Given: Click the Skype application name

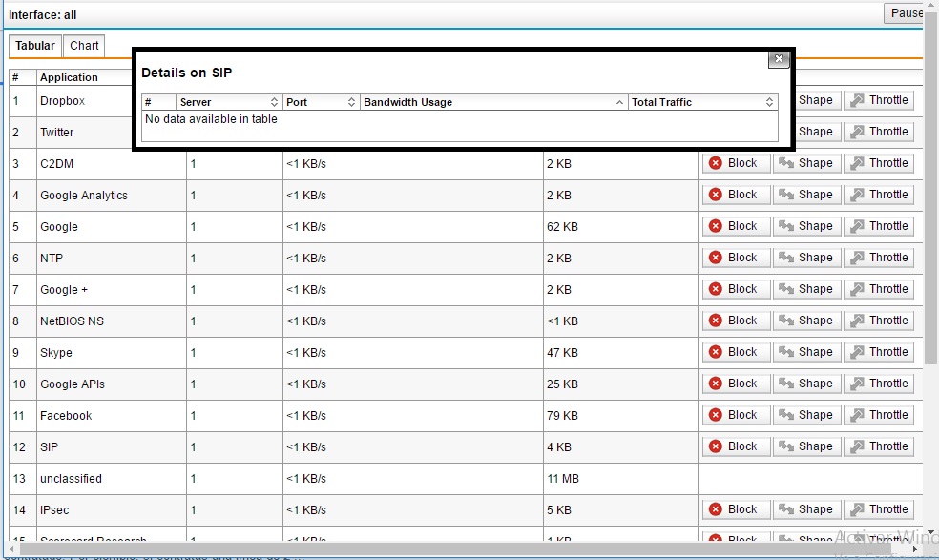Looking at the screenshot, I should (x=56, y=353).
